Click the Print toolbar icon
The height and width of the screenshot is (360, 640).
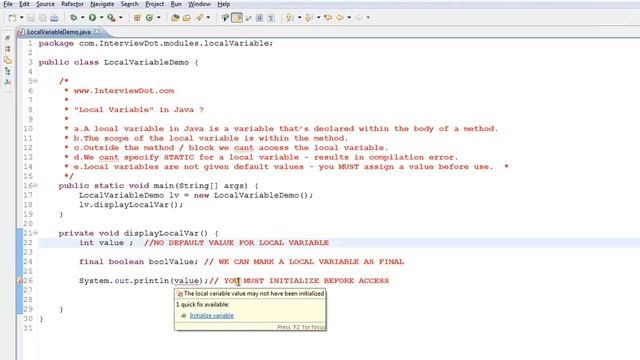(54, 18)
